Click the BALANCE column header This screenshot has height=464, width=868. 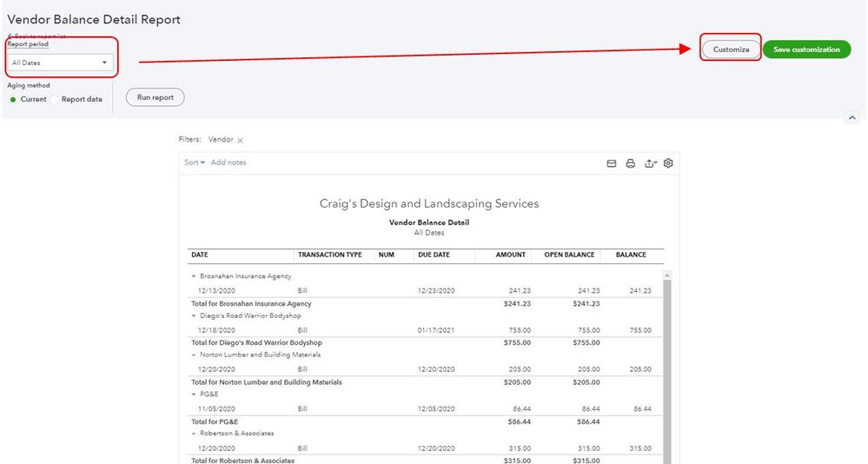[x=631, y=255]
